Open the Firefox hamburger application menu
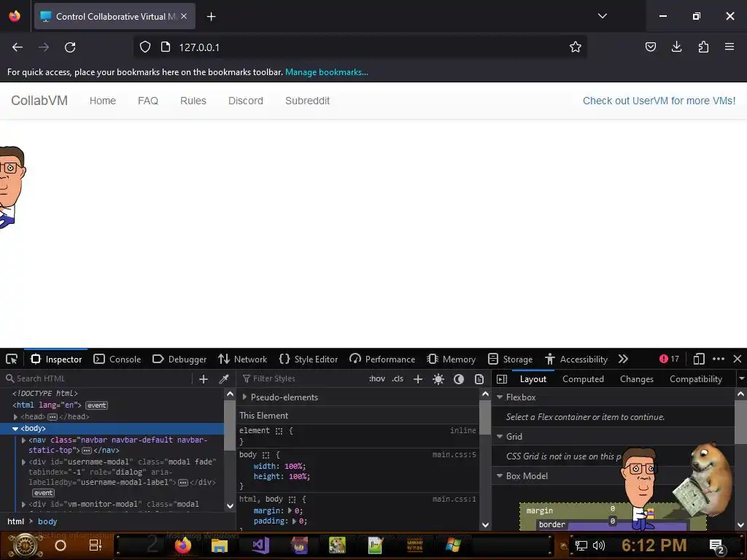This screenshot has height=560, width=747. pyautogui.click(x=729, y=47)
